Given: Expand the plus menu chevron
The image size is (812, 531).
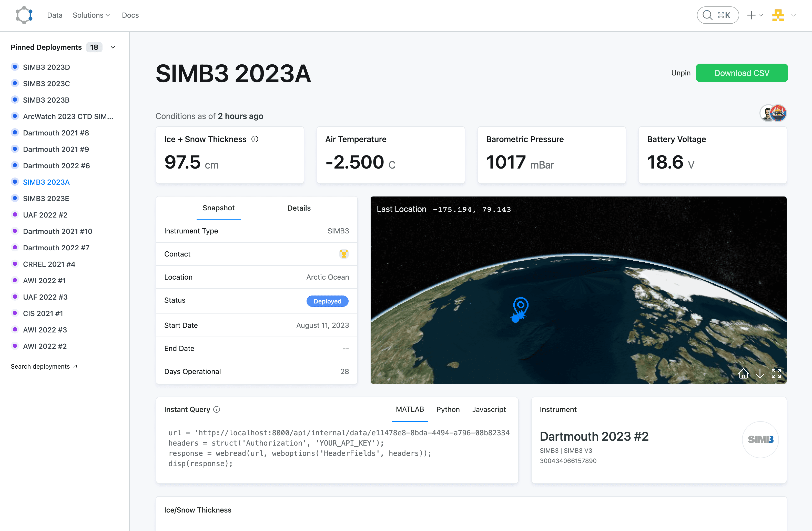Looking at the screenshot, I should coord(761,15).
